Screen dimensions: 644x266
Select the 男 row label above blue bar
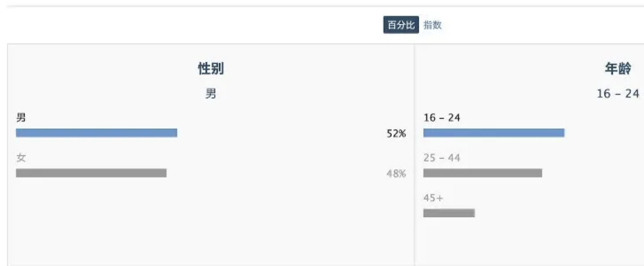pyautogui.click(x=21, y=118)
